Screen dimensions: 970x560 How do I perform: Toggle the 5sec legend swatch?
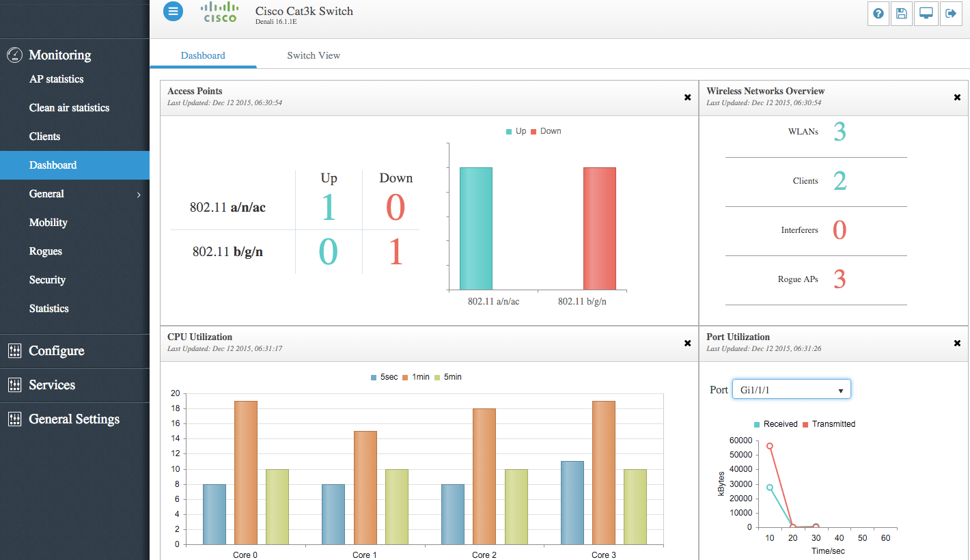click(x=374, y=378)
